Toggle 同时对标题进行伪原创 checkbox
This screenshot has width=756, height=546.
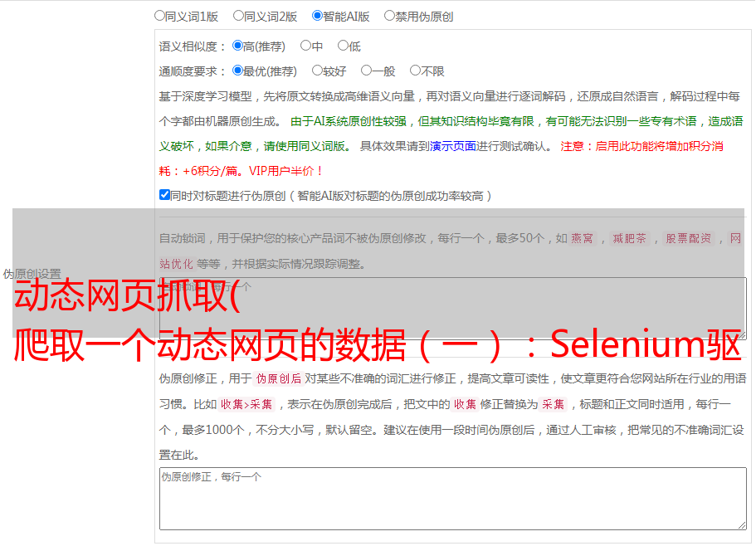tap(164, 195)
